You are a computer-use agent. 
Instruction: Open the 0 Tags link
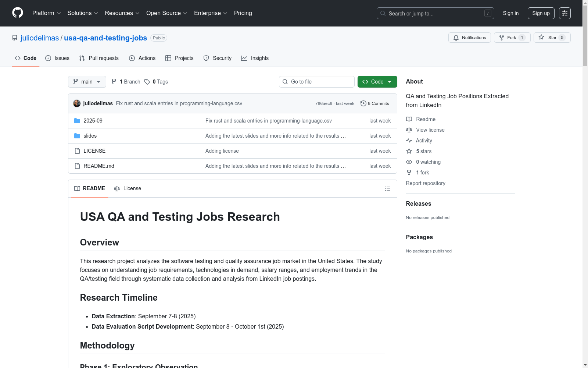pos(156,82)
